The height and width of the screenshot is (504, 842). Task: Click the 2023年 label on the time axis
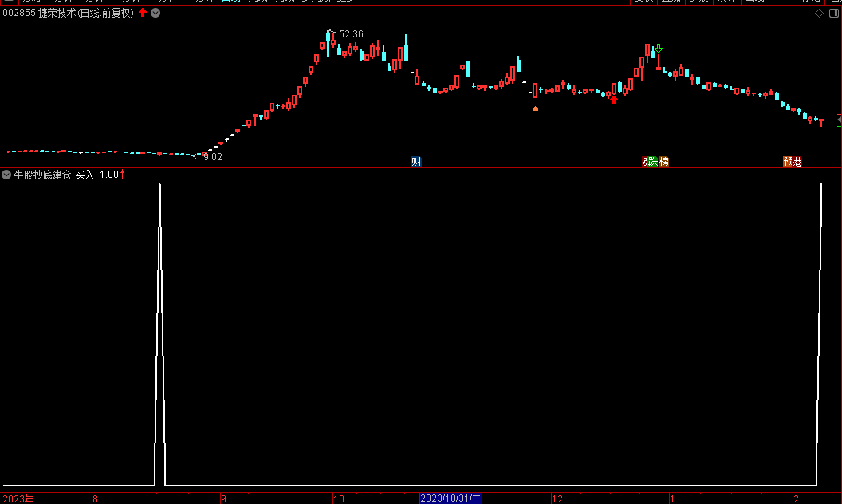coord(18,499)
